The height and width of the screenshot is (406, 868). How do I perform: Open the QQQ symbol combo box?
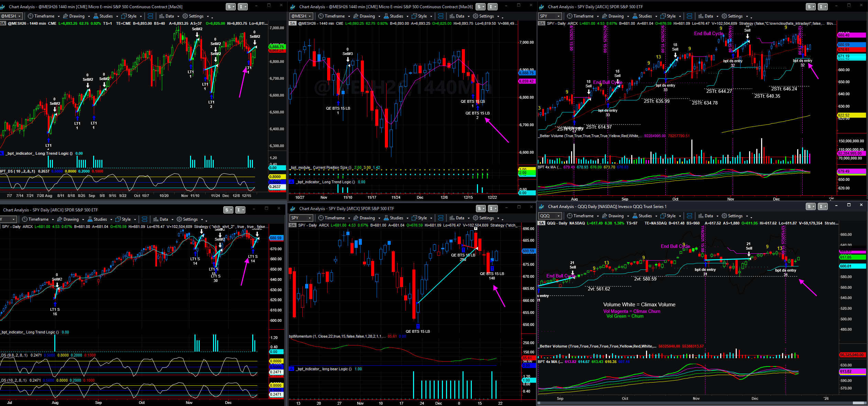[550, 216]
